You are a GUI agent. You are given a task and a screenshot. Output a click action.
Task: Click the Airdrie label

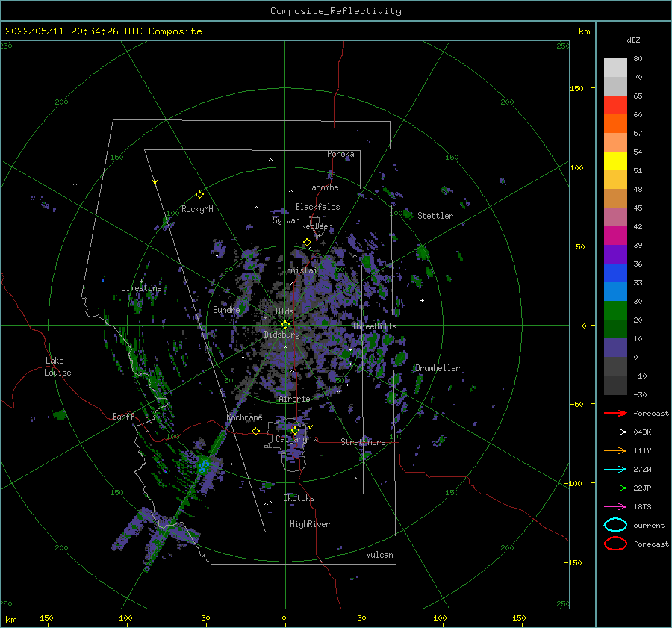[x=294, y=399]
